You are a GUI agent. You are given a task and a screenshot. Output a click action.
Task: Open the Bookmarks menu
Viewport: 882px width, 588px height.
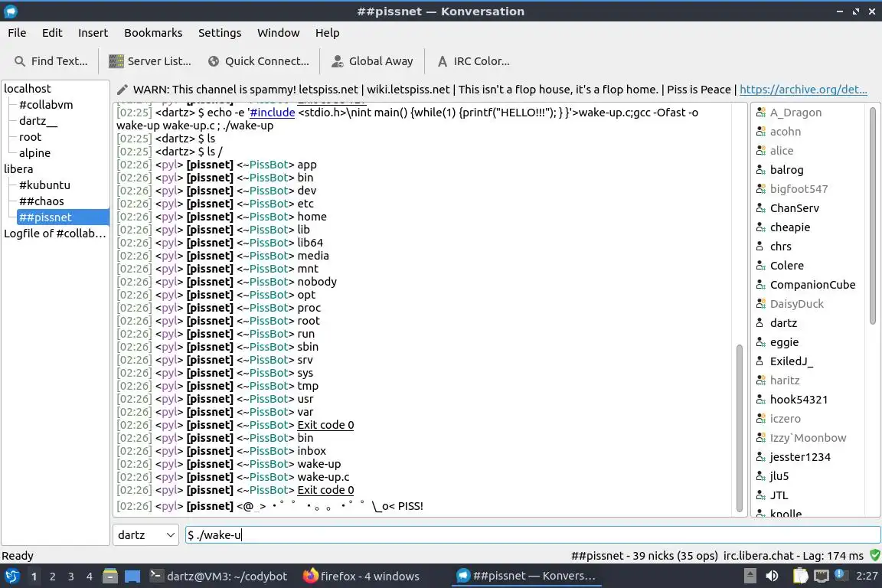(153, 33)
